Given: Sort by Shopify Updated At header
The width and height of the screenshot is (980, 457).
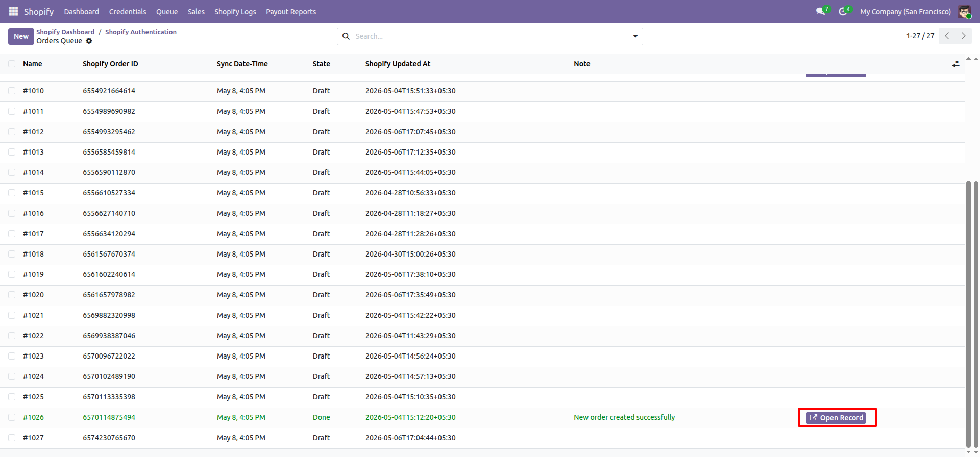Looking at the screenshot, I should 398,64.
